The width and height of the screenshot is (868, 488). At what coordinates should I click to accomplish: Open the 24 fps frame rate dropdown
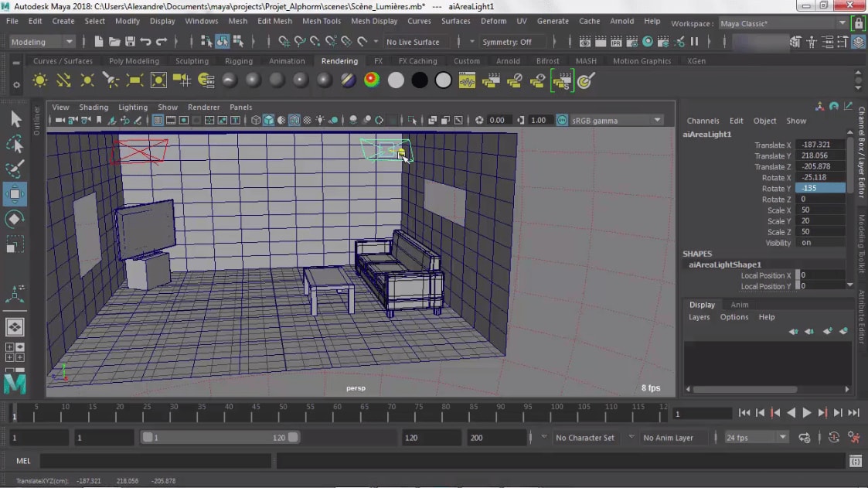[756, 438]
